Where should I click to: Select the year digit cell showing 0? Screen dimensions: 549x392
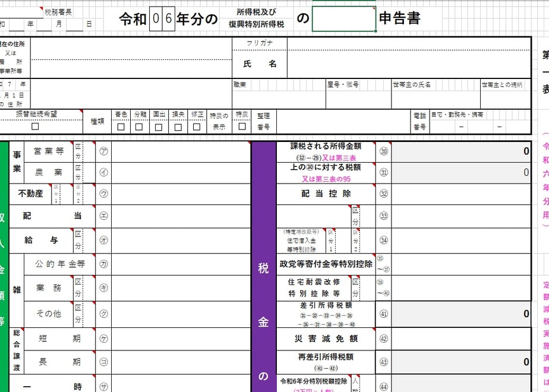(156, 18)
